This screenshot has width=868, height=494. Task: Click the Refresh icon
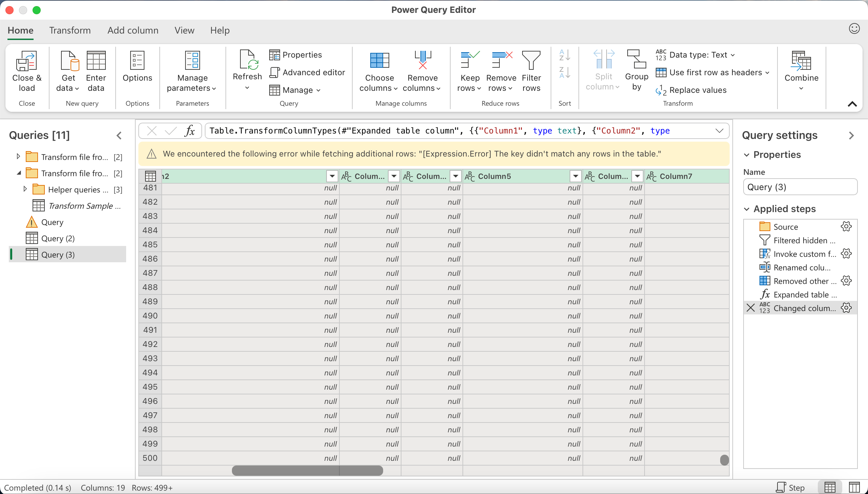(x=249, y=60)
